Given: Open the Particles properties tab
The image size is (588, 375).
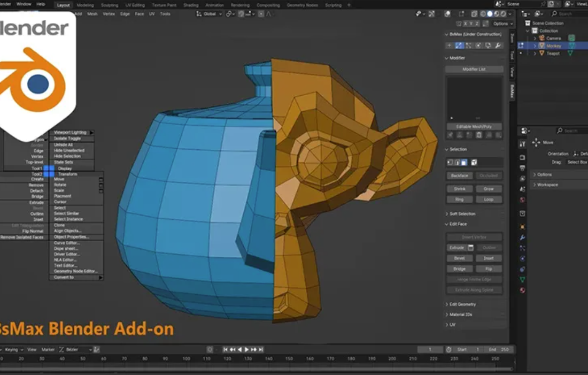Looking at the screenshot, I should click(522, 248).
